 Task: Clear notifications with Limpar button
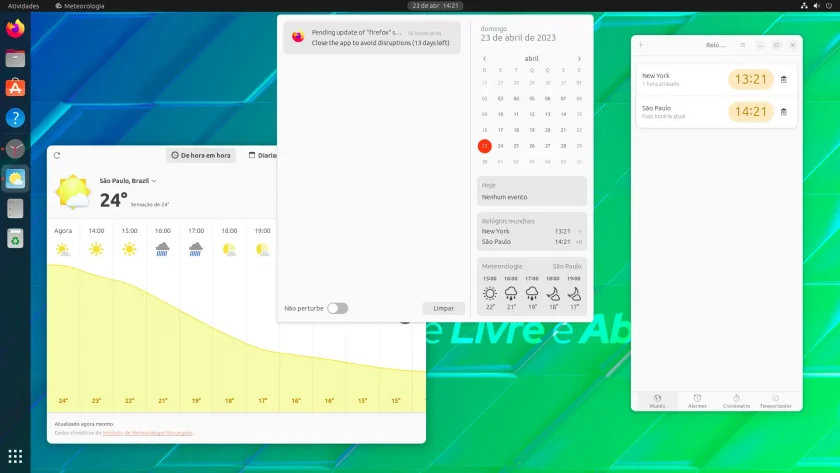(x=444, y=308)
